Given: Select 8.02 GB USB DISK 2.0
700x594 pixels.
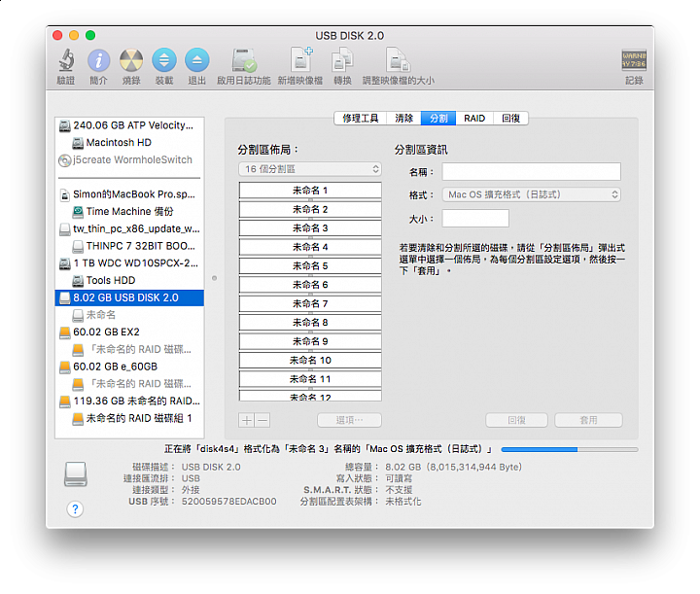Looking at the screenshot, I should point(129,297).
